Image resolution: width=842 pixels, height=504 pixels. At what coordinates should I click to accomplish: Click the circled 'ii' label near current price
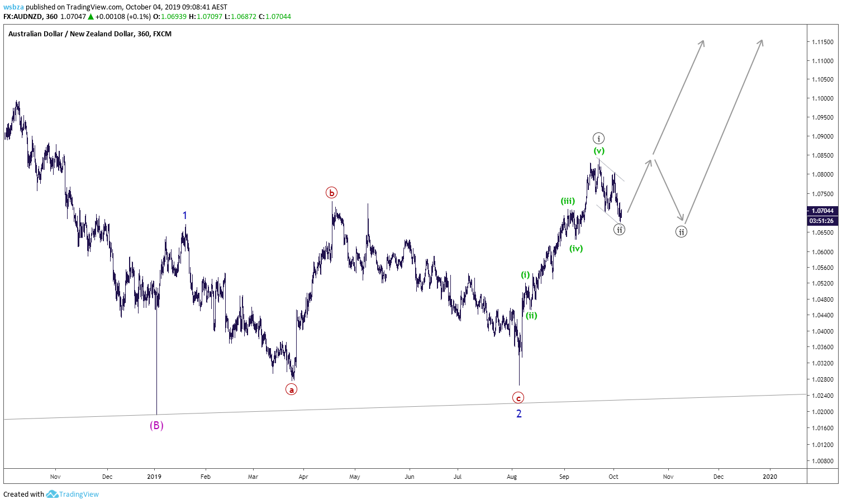pos(619,229)
